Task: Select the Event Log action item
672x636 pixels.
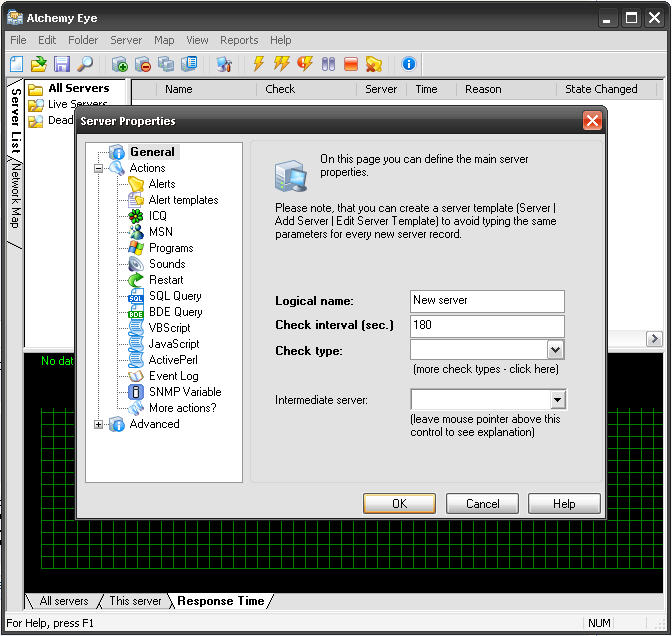Action: (174, 376)
